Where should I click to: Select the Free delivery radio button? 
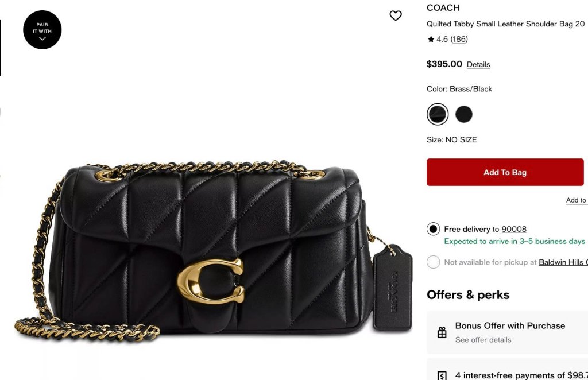433,229
